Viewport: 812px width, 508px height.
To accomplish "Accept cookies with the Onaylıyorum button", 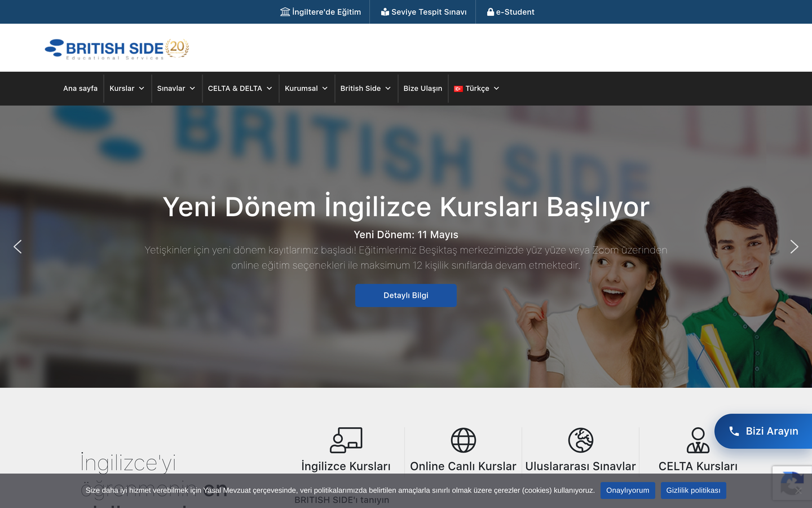I will click(628, 491).
